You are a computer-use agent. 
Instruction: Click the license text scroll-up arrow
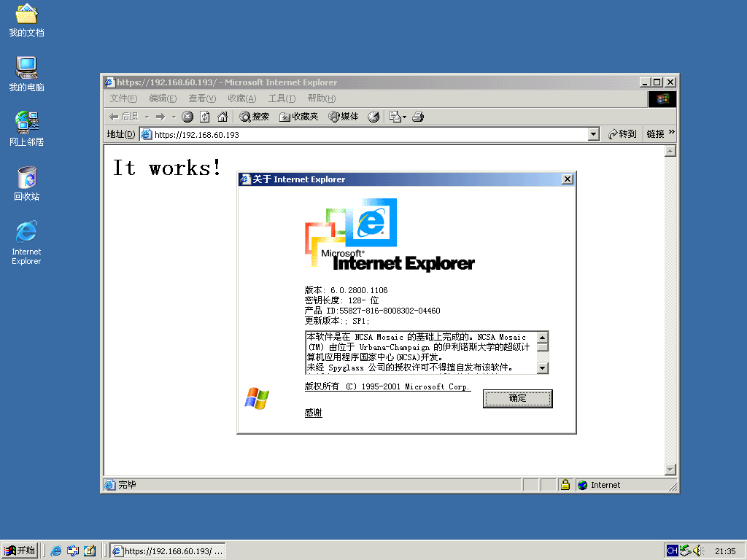542,338
